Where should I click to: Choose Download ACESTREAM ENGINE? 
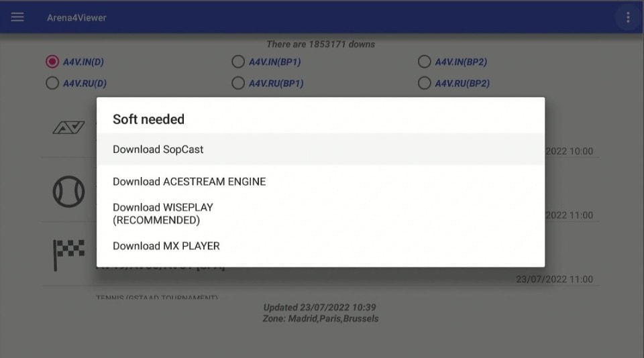click(x=321, y=182)
